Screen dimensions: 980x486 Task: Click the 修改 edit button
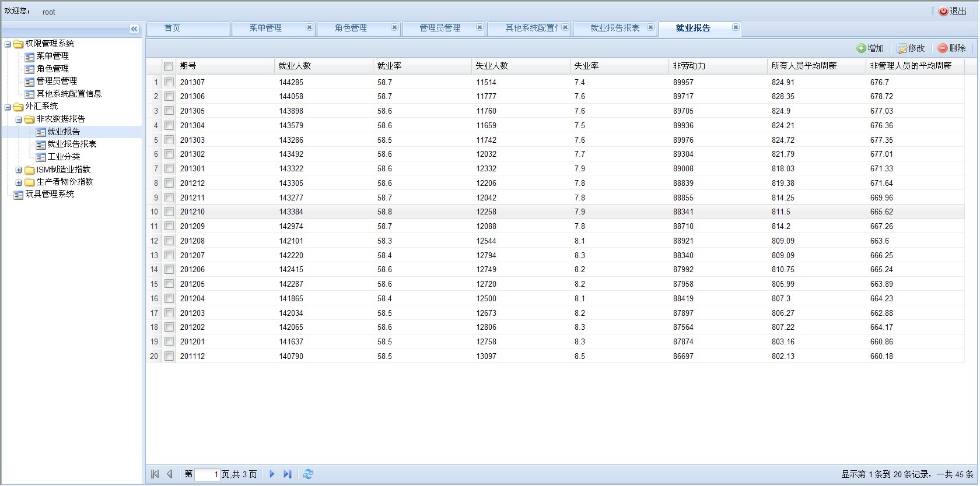911,48
